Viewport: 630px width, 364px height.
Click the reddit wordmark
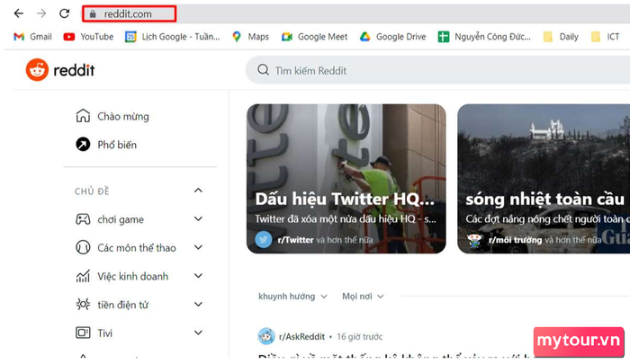[x=74, y=70]
